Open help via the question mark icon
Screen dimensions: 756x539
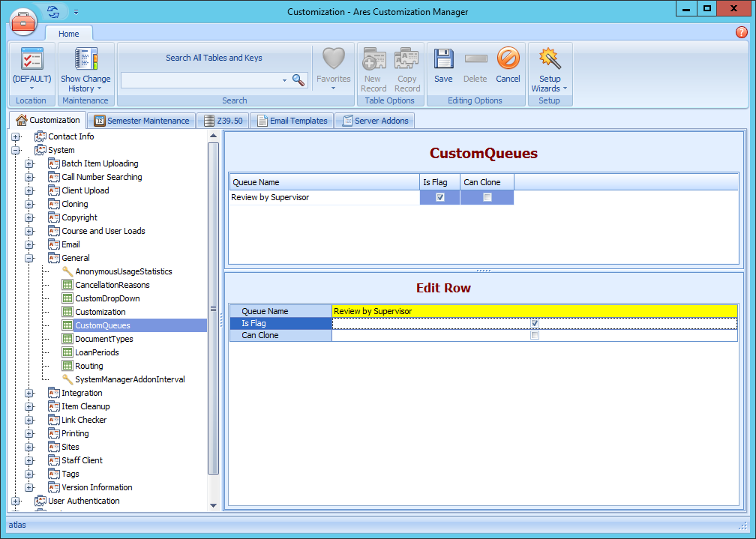[x=742, y=32]
